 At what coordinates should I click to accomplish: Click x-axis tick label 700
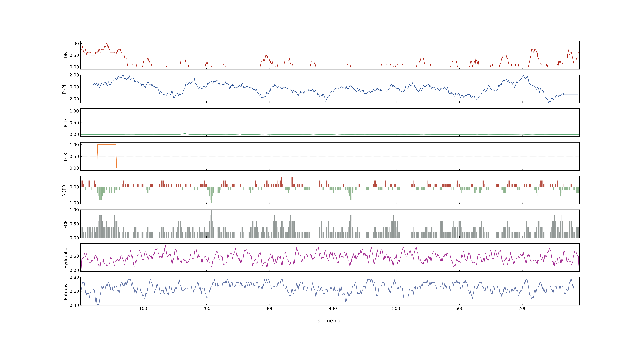click(523, 309)
